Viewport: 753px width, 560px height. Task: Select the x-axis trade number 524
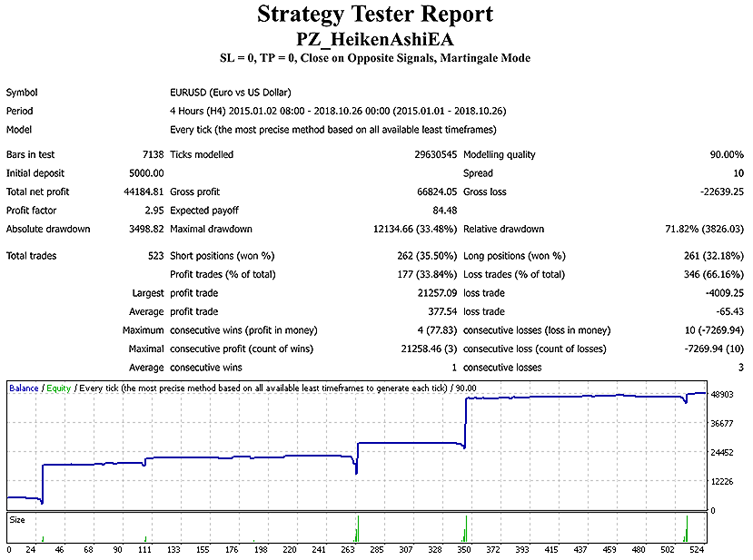[697, 550]
